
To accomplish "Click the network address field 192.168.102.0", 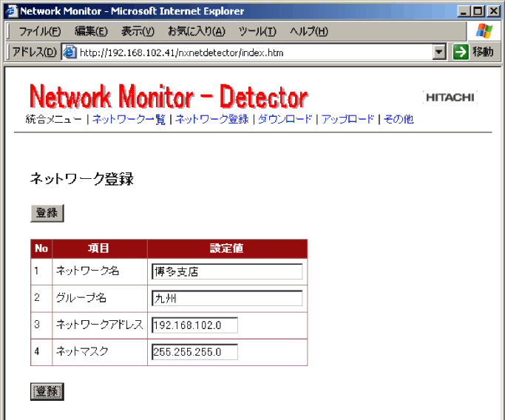I will [195, 325].
